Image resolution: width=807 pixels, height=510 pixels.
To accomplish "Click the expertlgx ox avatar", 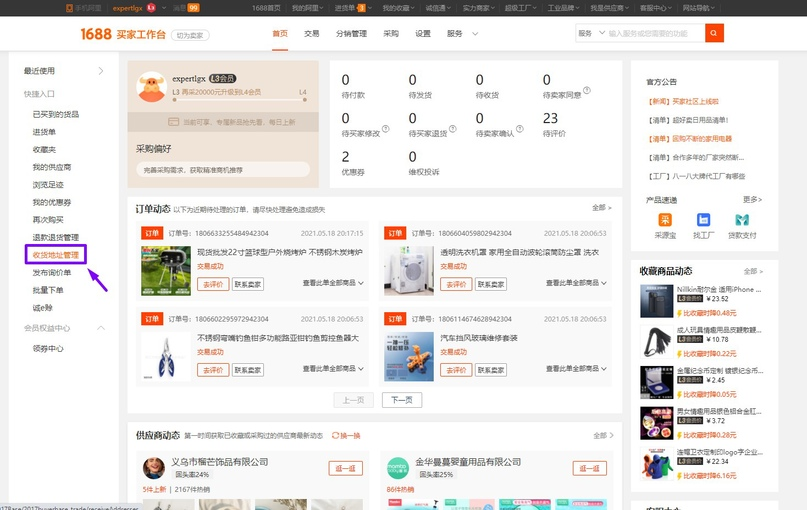I will point(151,86).
